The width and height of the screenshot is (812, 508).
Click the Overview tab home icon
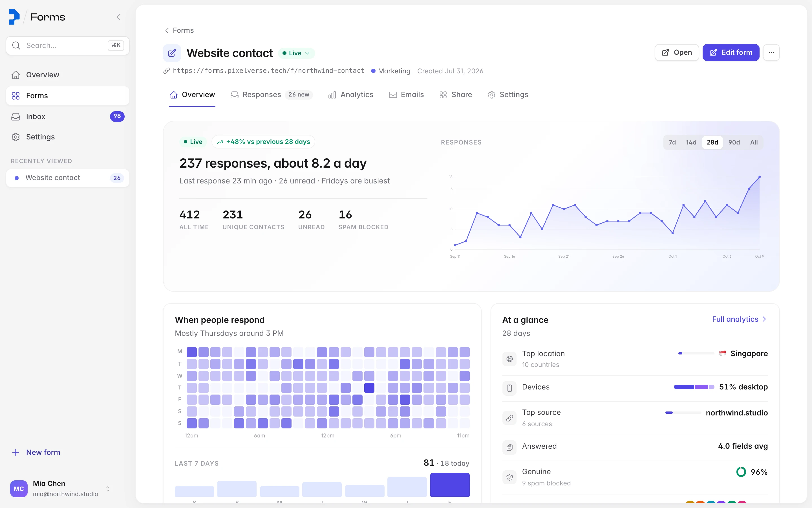pos(173,95)
